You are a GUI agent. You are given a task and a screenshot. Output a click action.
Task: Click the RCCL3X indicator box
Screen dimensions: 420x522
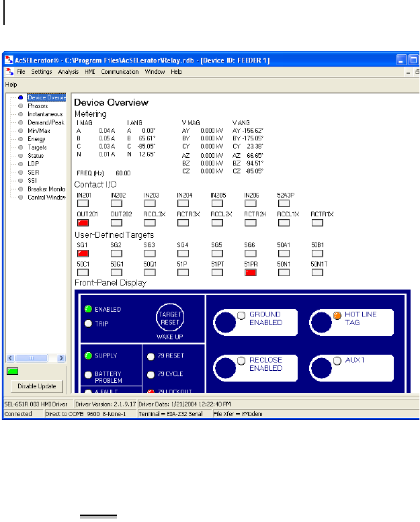point(150,223)
